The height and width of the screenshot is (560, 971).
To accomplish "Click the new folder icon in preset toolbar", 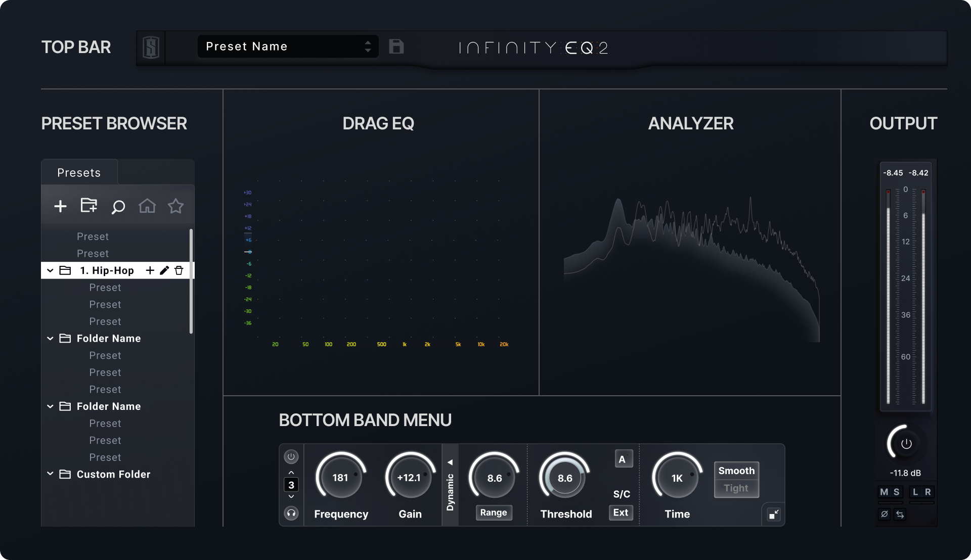I will [x=89, y=205].
